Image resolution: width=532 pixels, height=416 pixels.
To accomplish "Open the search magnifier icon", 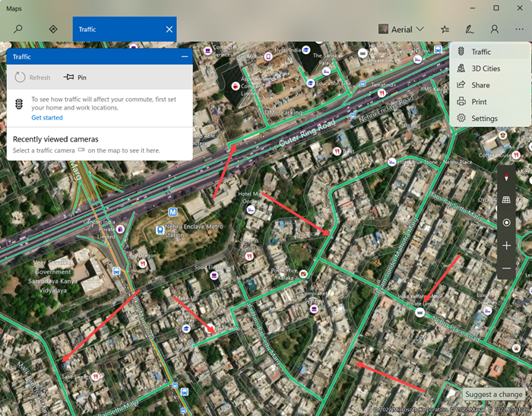I will 17,29.
